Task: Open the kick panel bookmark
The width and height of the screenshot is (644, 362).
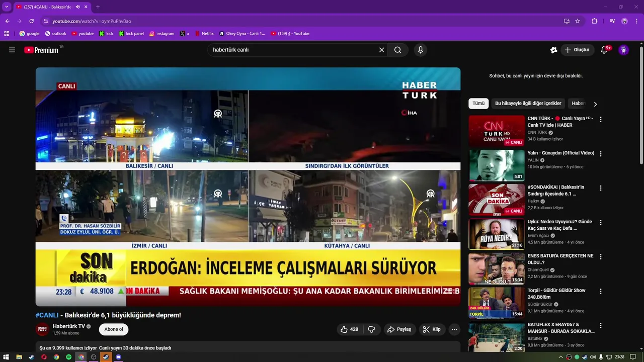Action: pyautogui.click(x=131, y=34)
